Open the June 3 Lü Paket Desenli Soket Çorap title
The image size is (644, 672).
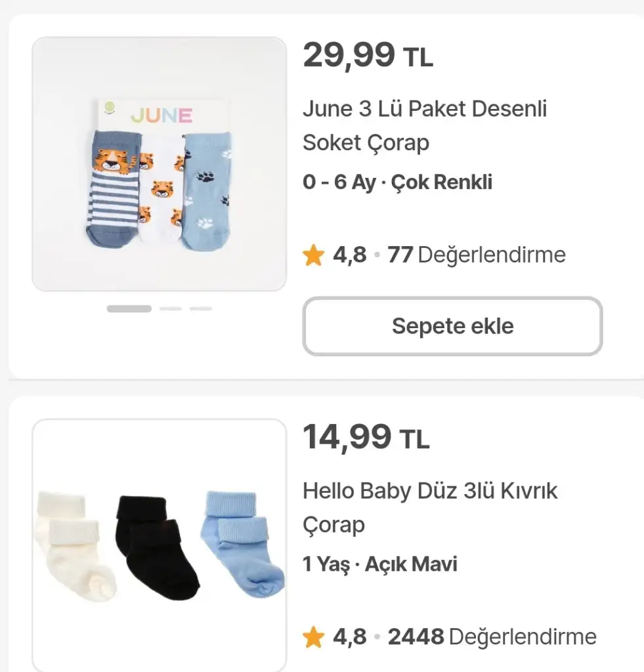pos(425,125)
